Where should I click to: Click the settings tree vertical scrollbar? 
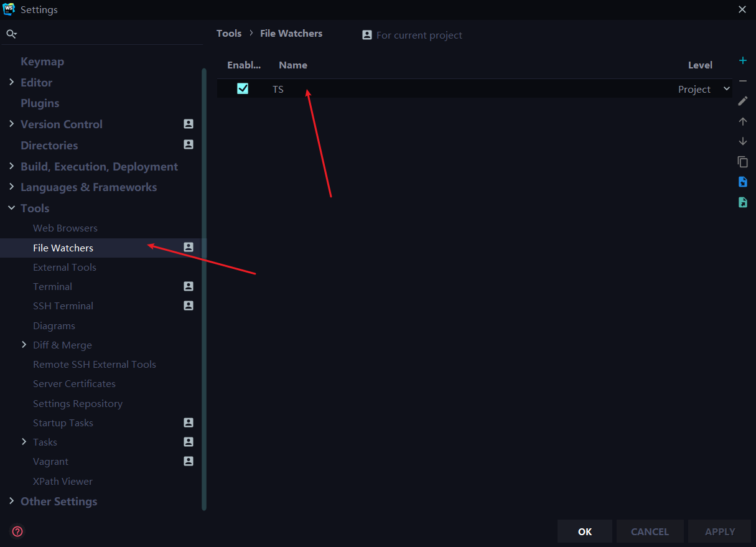point(204,289)
